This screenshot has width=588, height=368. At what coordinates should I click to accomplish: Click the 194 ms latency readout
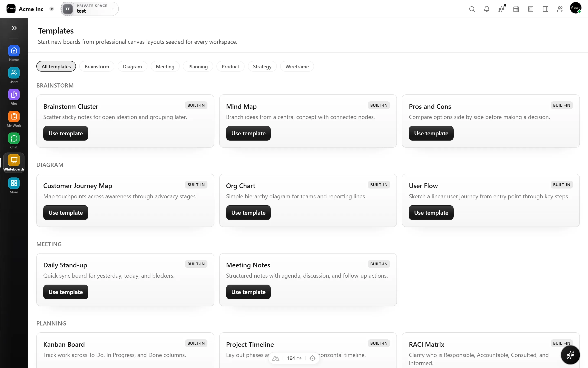(x=294, y=358)
